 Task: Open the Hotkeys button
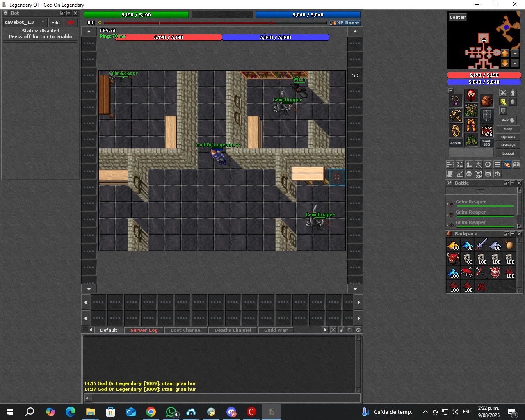pyautogui.click(x=508, y=145)
